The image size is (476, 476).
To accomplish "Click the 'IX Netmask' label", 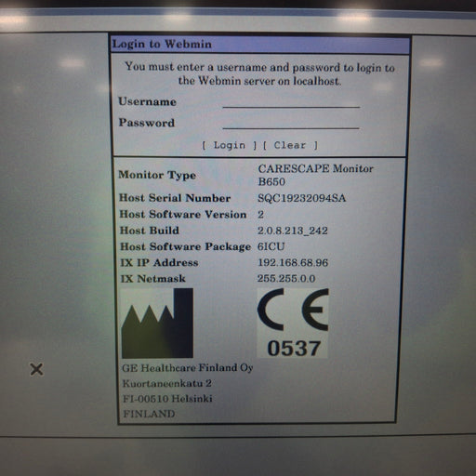I will click(x=153, y=279).
